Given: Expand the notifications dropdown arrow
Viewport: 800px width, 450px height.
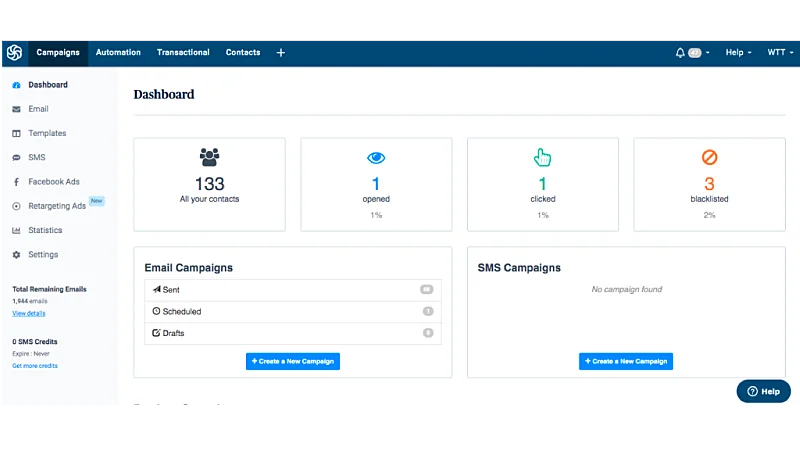Looking at the screenshot, I should (708, 53).
